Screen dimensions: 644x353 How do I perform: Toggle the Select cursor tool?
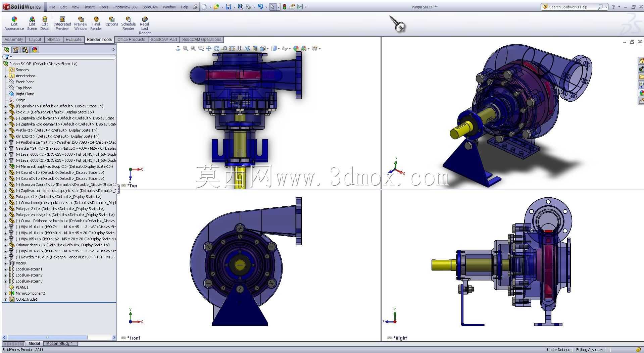click(x=272, y=7)
